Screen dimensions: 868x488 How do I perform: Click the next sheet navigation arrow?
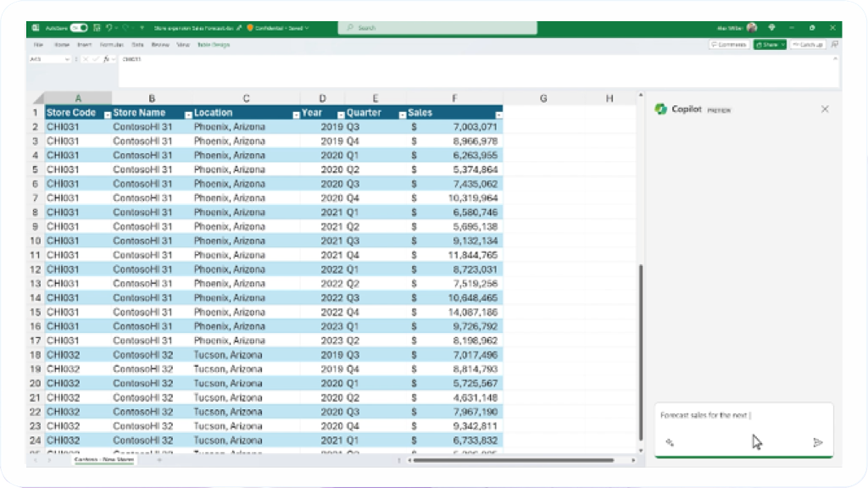pyautogui.click(x=49, y=460)
